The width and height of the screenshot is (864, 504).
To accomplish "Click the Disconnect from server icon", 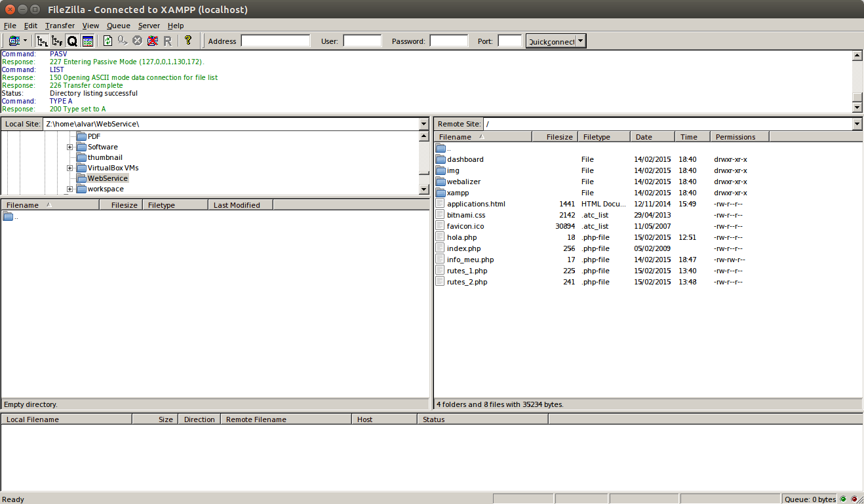I will [152, 41].
